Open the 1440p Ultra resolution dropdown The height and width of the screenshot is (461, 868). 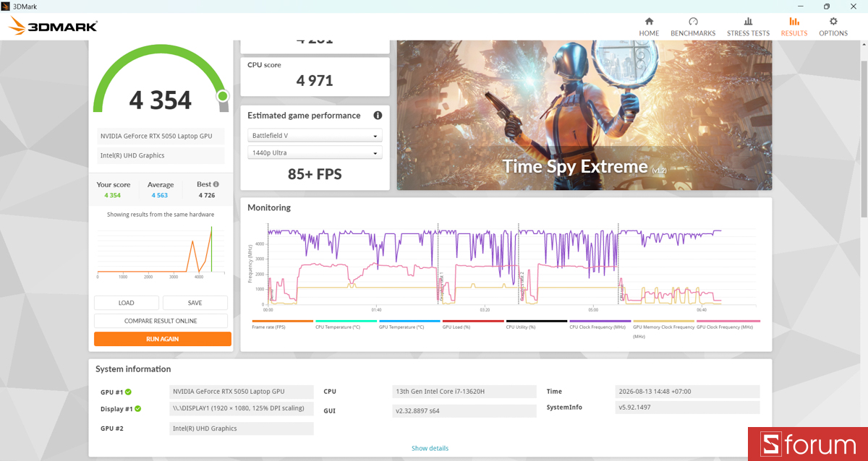[315, 153]
